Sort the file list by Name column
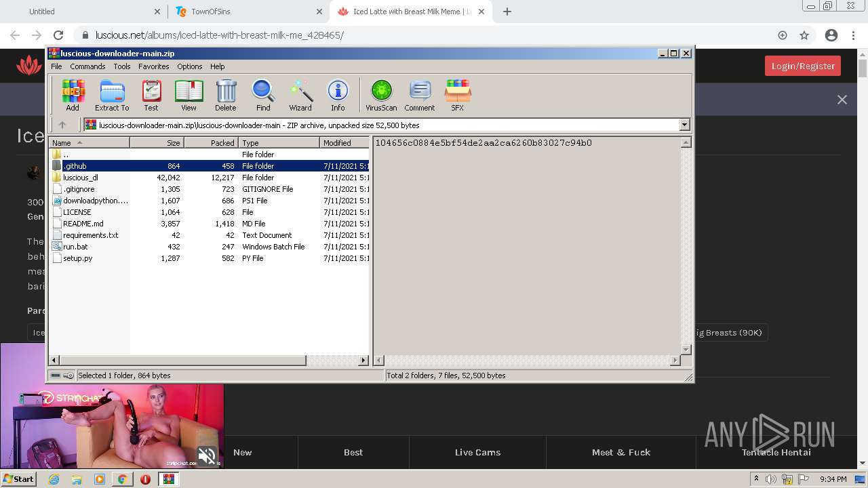 (x=89, y=142)
